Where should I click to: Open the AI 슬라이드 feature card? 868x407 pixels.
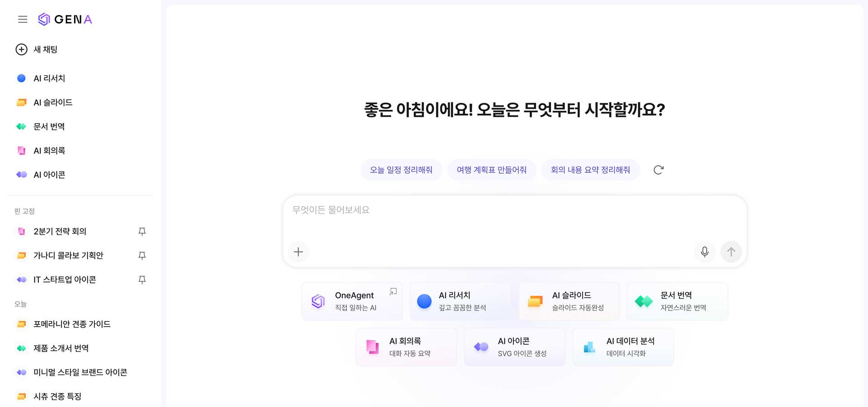[x=569, y=301]
